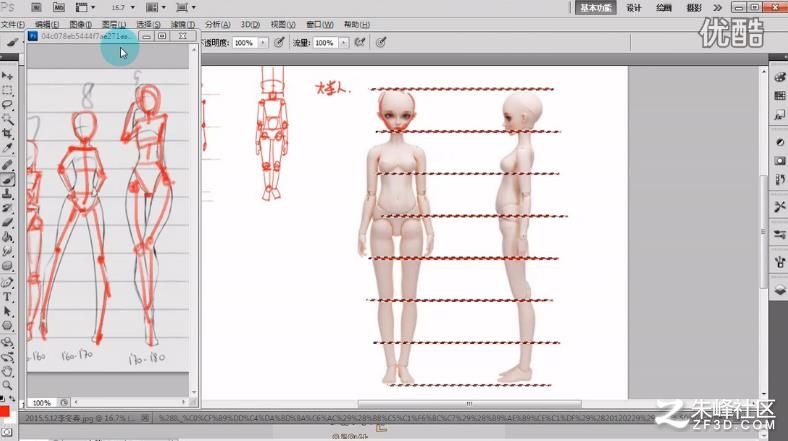Open opacity 100% slider arrow

click(263, 43)
